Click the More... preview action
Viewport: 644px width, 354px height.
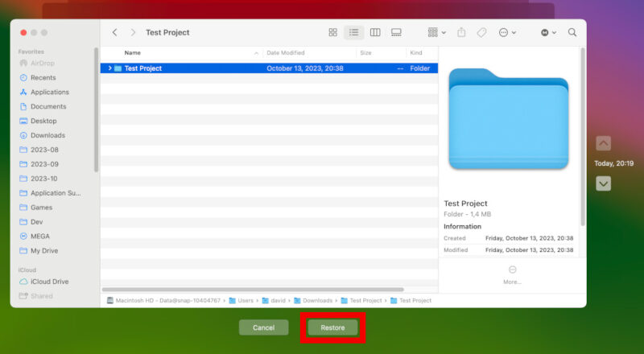[512, 275]
